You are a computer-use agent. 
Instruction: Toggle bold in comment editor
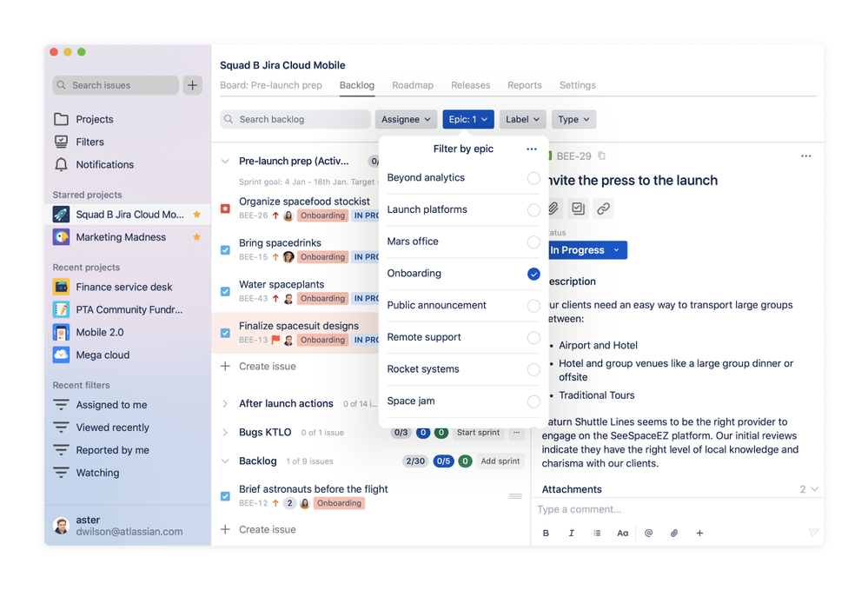pos(546,533)
